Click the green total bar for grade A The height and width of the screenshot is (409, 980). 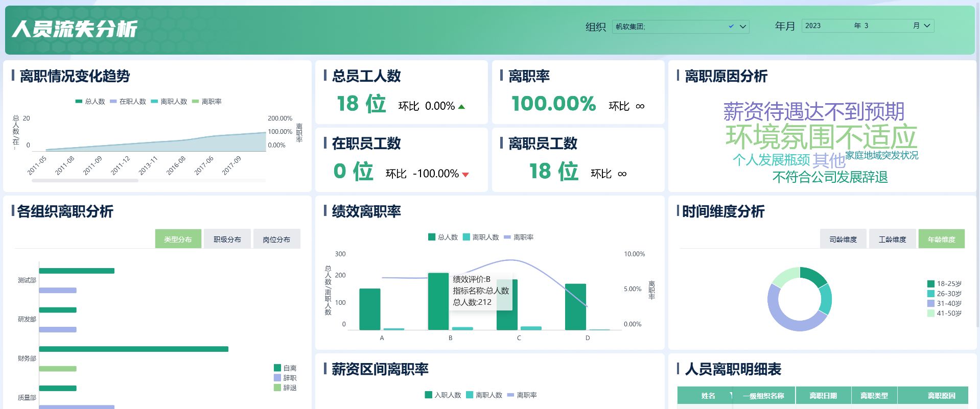click(370, 309)
